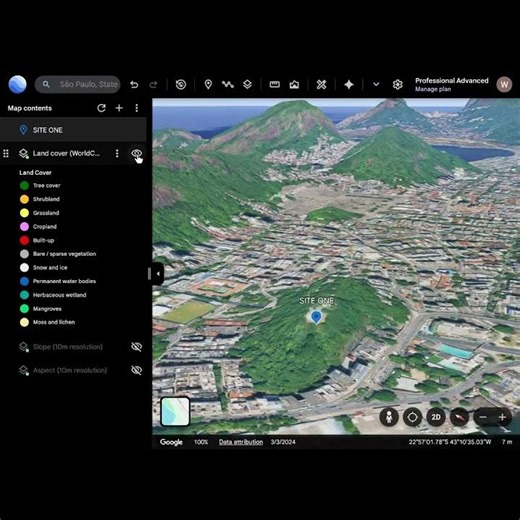Open the W account avatar

pos(504,84)
